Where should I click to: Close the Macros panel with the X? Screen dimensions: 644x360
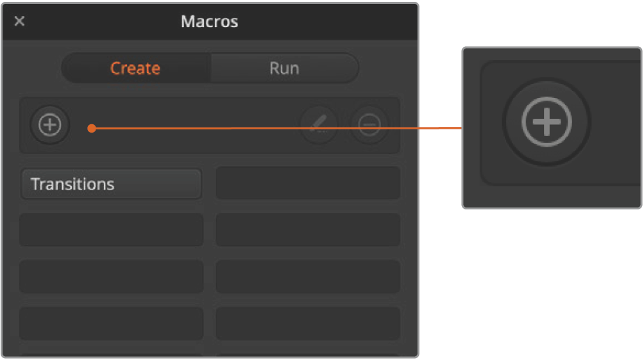pyautogui.click(x=19, y=21)
